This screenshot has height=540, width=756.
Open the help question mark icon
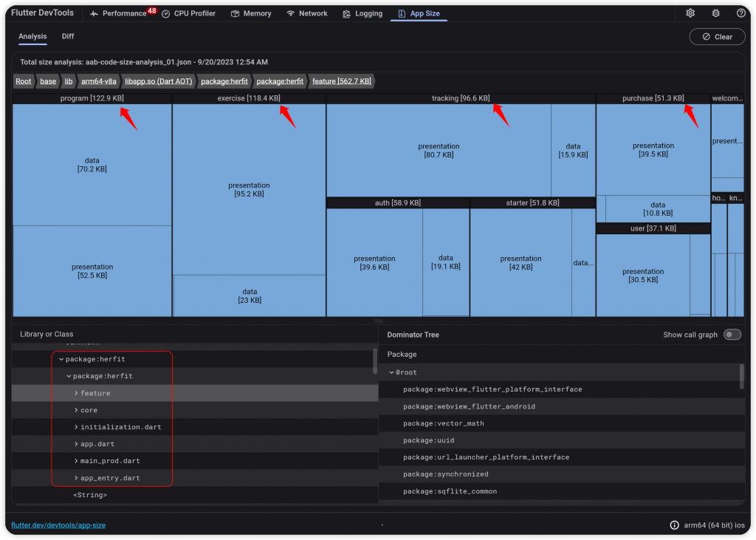point(741,13)
